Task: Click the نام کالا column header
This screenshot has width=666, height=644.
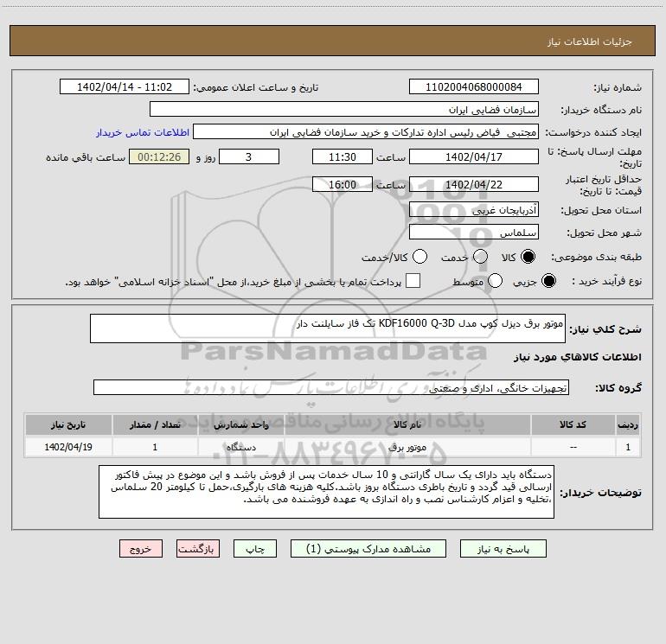Action: click(x=407, y=424)
